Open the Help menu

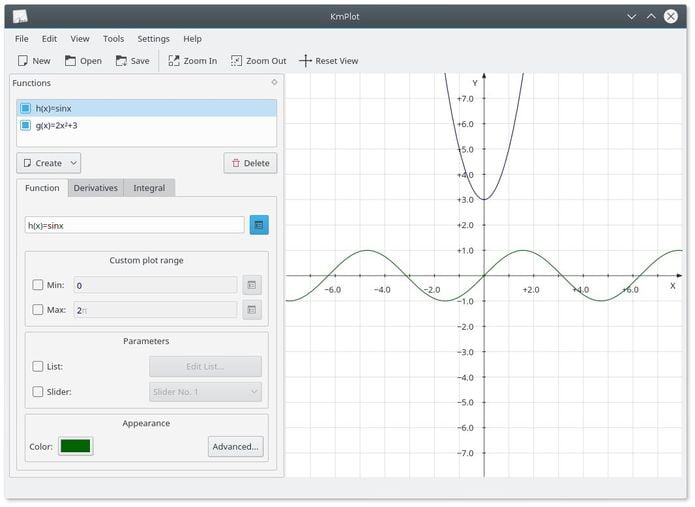coord(192,39)
